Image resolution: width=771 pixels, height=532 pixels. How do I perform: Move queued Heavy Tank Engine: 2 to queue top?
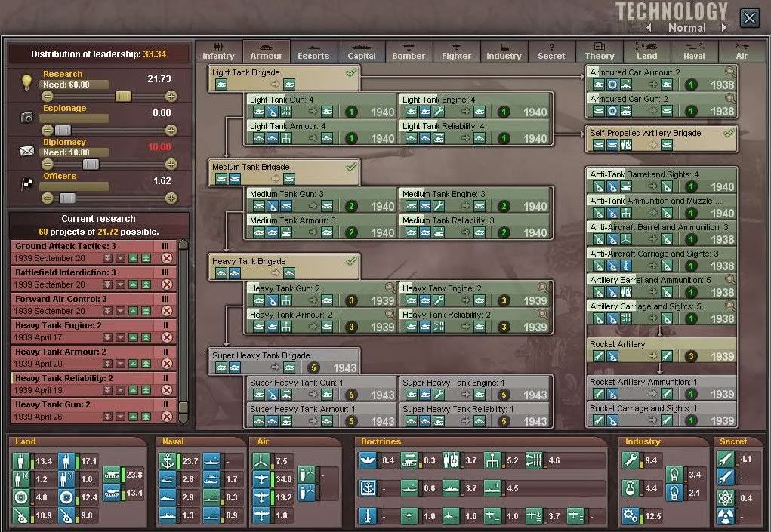[x=146, y=337]
